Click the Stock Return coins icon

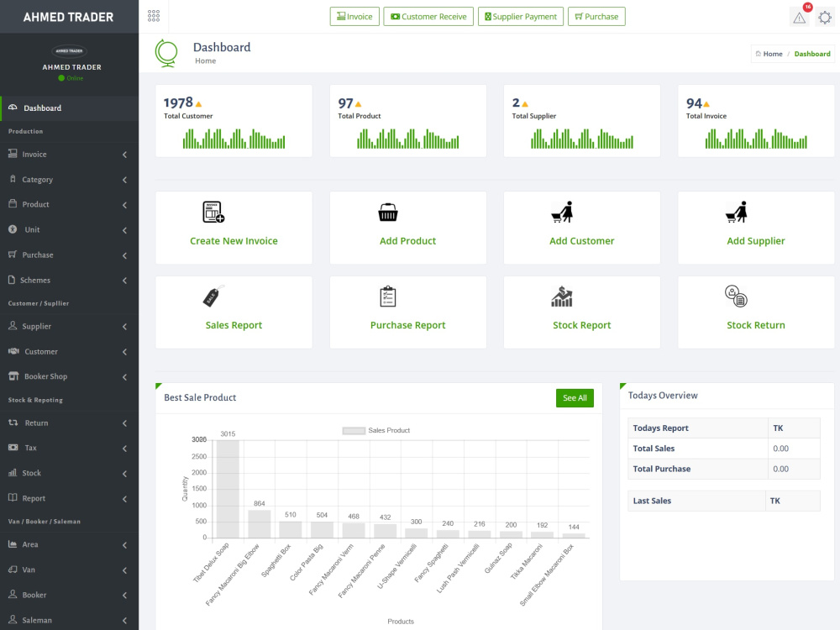pos(736,296)
